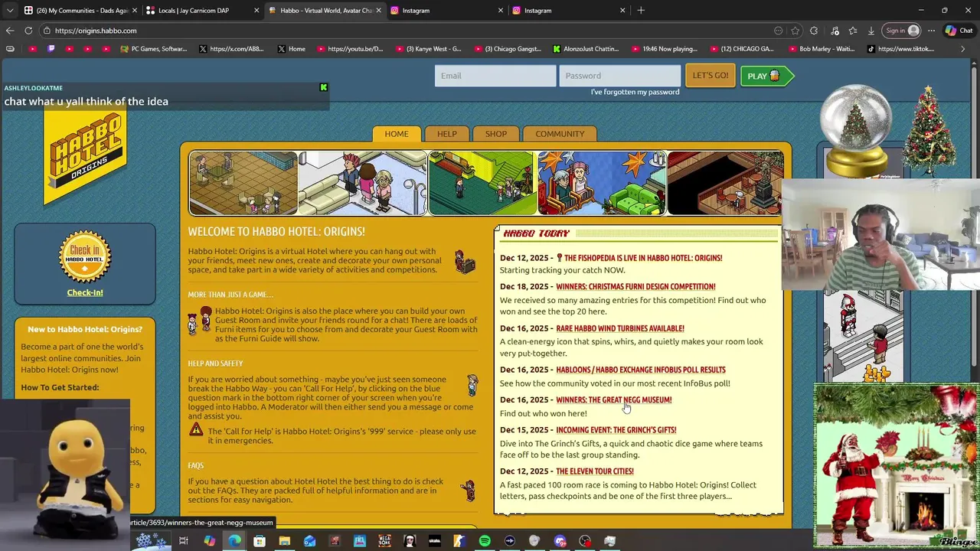Open Incoming Event: The Grinch's Gifts link
This screenshot has height=551, width=980.
click(616, 430)
